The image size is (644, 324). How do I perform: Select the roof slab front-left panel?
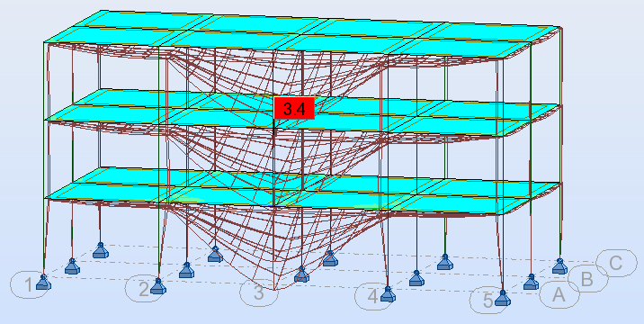[x=115, y=36]
